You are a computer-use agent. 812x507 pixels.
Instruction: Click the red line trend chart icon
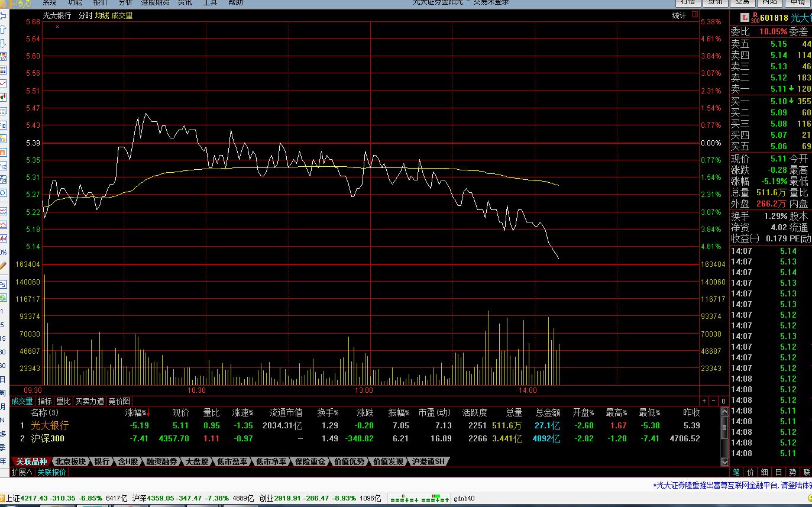[x=3, y=83]
